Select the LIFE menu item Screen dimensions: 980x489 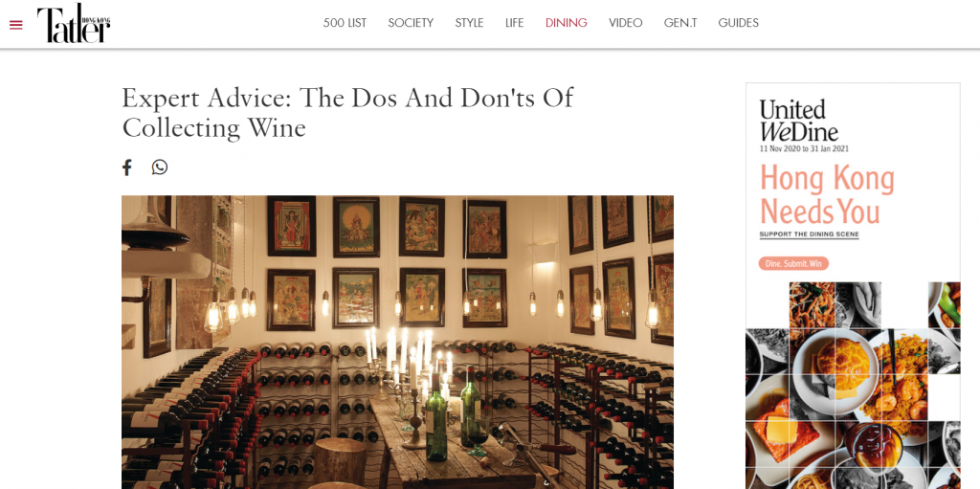pyautogui.click(x=514, y=23)
